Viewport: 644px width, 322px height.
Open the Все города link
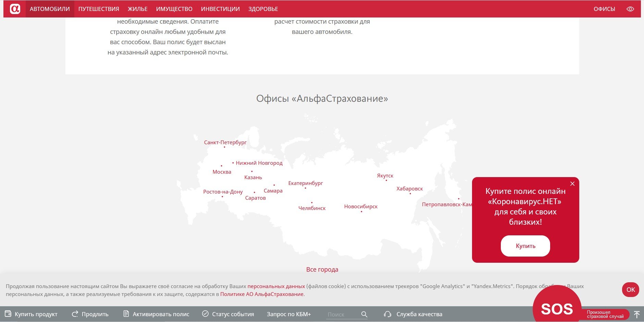pyautogui.click(x=322, y=270)
